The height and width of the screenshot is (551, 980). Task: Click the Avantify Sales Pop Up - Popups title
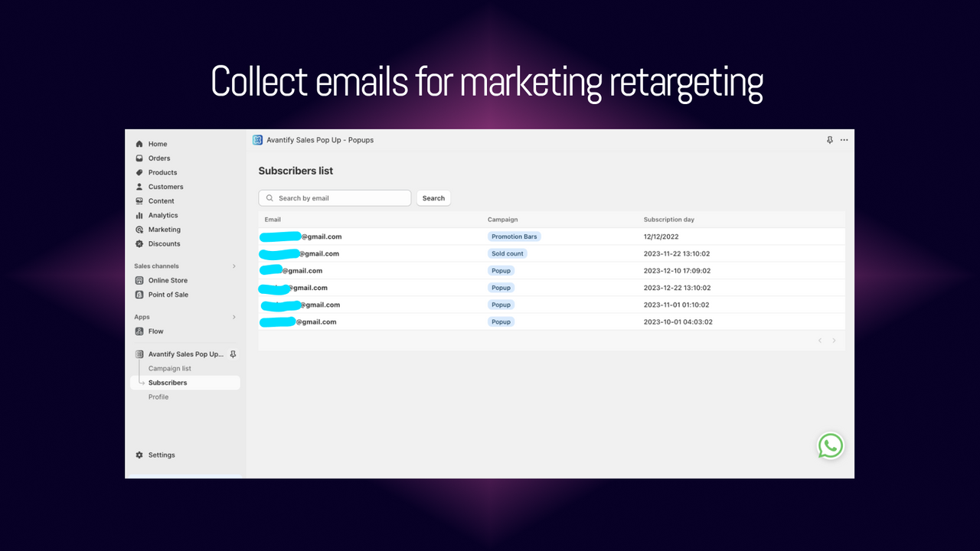[320, 140]
